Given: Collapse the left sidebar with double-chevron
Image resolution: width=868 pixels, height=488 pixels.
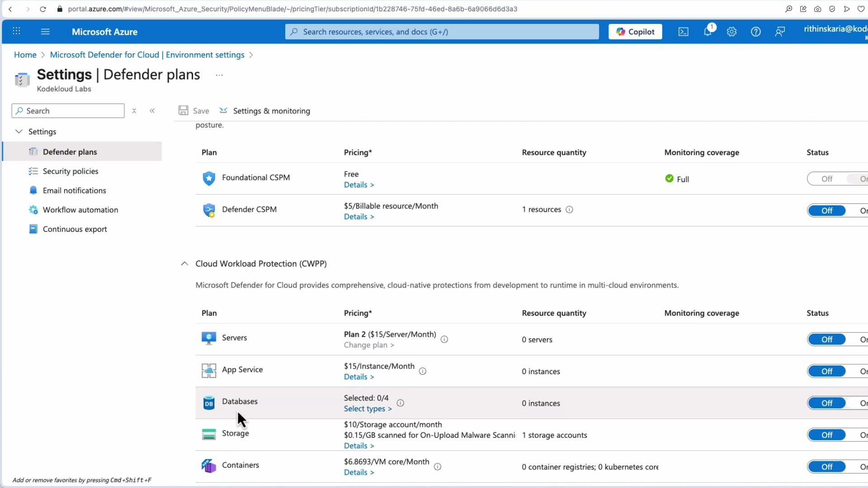Looking at the screenshot, I should tap(152, 110).
